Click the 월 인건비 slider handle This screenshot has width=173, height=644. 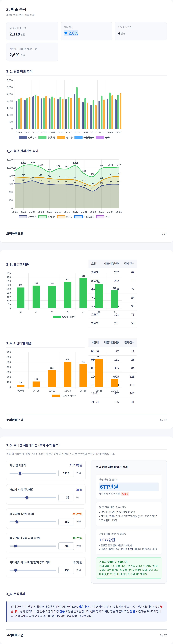(15, 546)
